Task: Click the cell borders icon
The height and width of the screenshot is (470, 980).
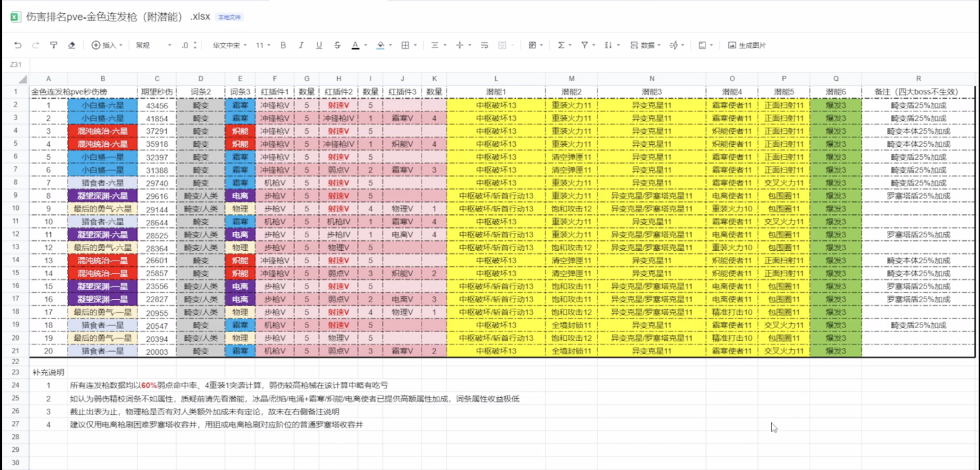Action: click(x=405, y=45)
